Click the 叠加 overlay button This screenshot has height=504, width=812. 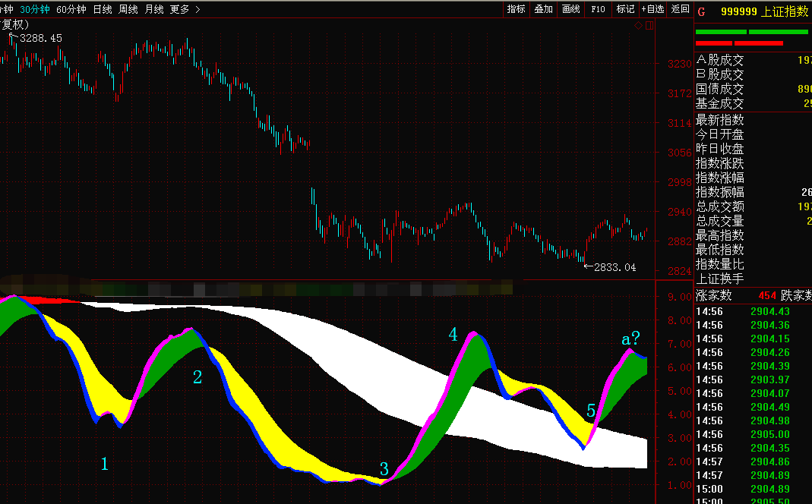click(543, 9)
